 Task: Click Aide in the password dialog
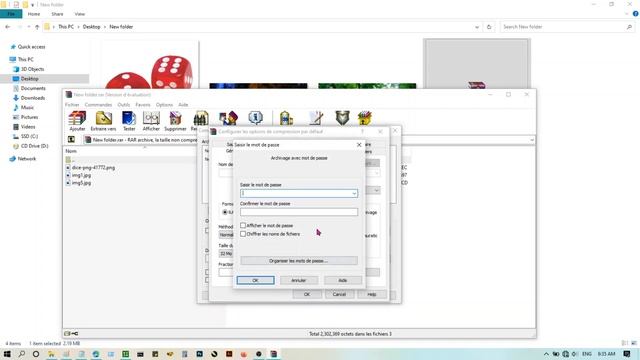tap(342, 280)
